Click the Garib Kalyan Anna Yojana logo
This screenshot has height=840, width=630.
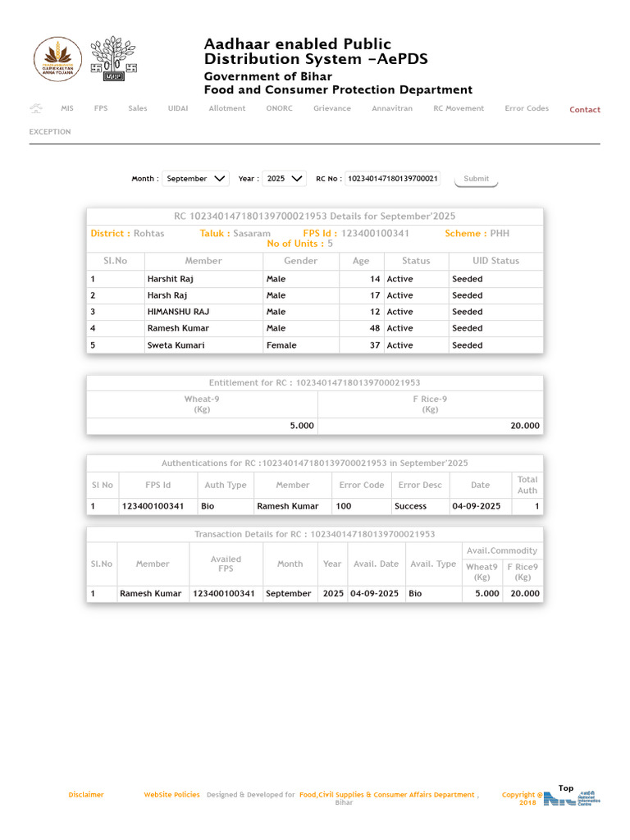pos(58,59)
